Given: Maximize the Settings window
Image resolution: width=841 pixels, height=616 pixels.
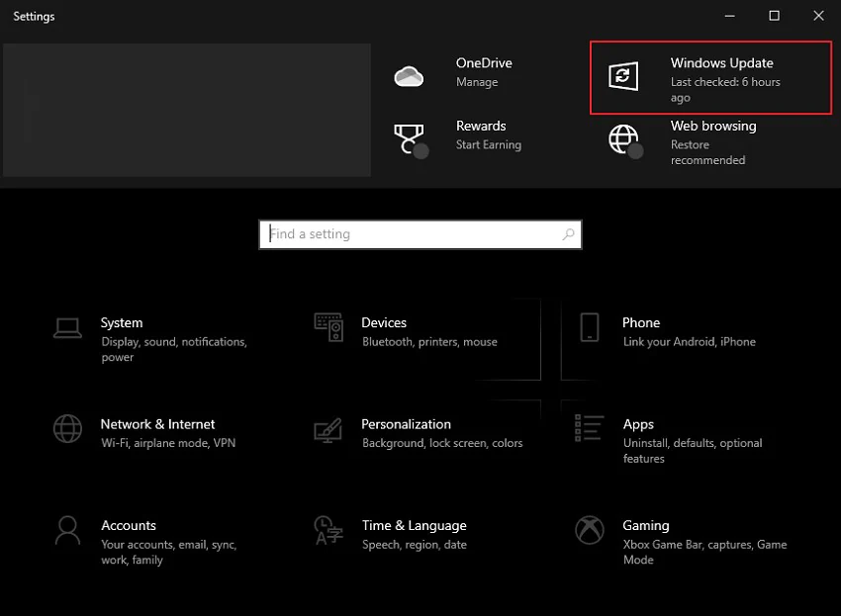Looking at the screenshot, I should pos(774,16).
